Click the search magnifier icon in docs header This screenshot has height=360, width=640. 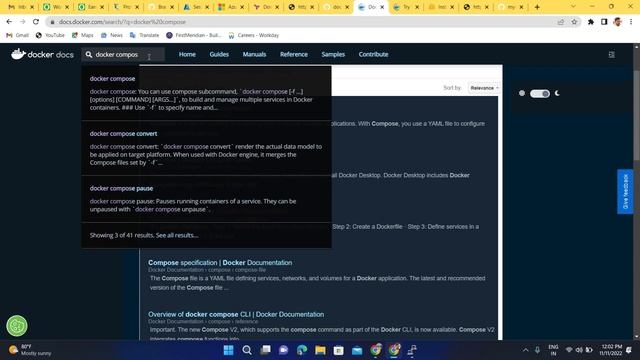89,54
